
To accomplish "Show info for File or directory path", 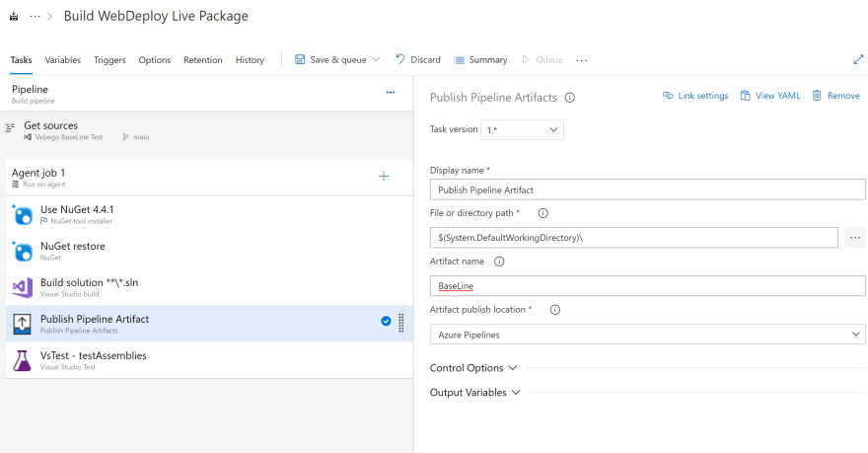I will coord(543,212).
